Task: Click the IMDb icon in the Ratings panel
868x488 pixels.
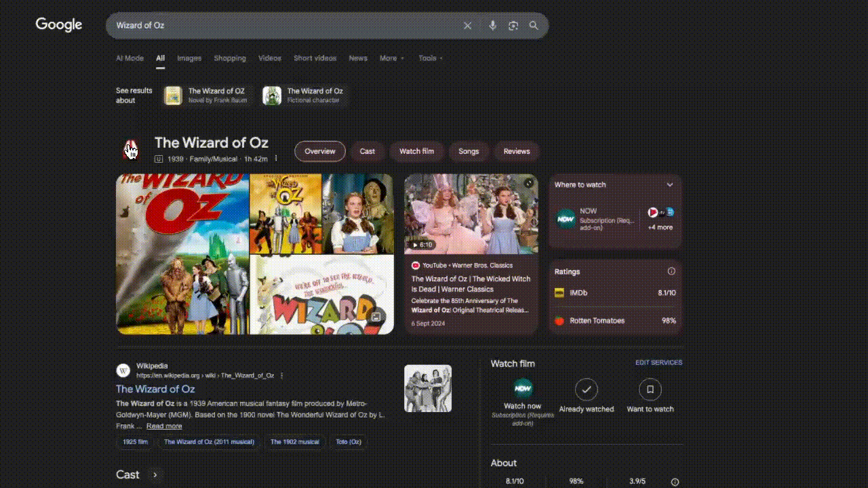Action: click(x=559, y=292)
